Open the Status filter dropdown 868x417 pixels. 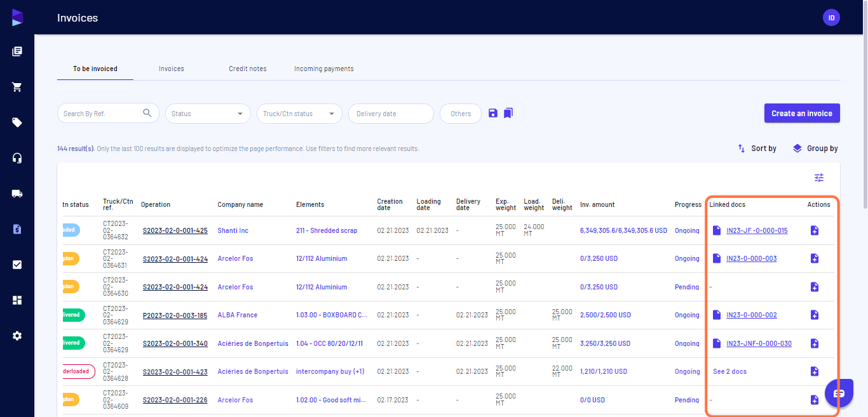(x=208, y=114)
